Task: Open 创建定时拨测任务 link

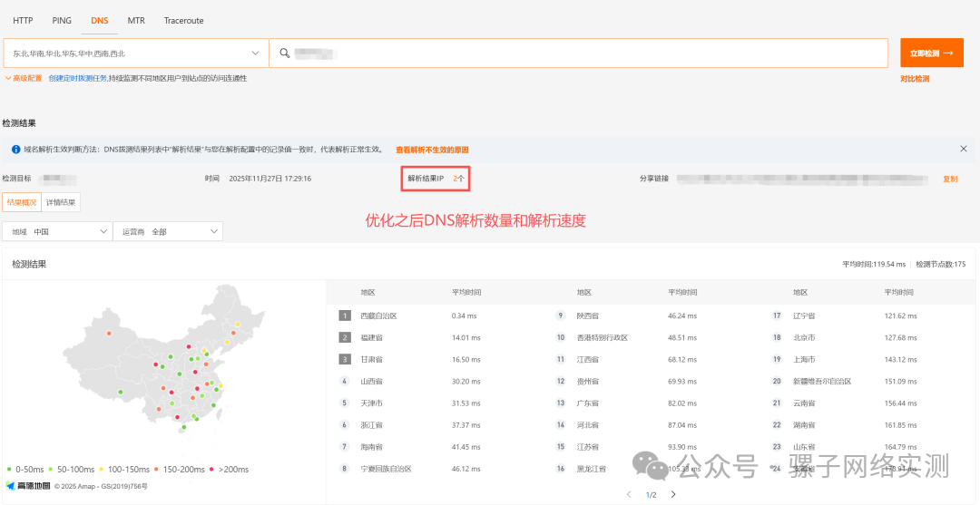Action: (78, 79)
